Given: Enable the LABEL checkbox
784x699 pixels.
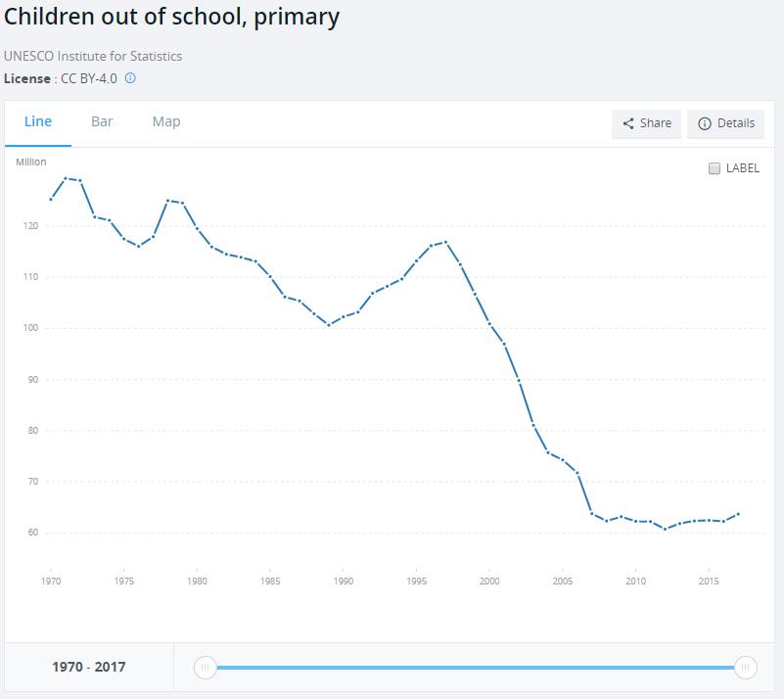Looking at the screenshot, I should point(715,168).
